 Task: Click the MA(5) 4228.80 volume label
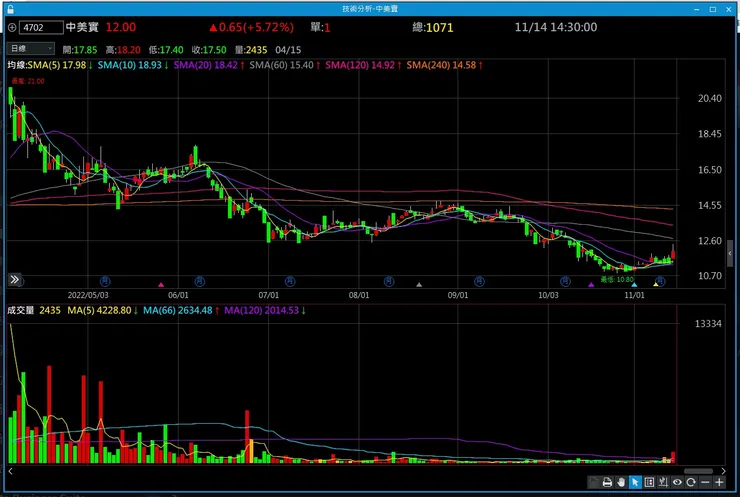click(99, 310)
